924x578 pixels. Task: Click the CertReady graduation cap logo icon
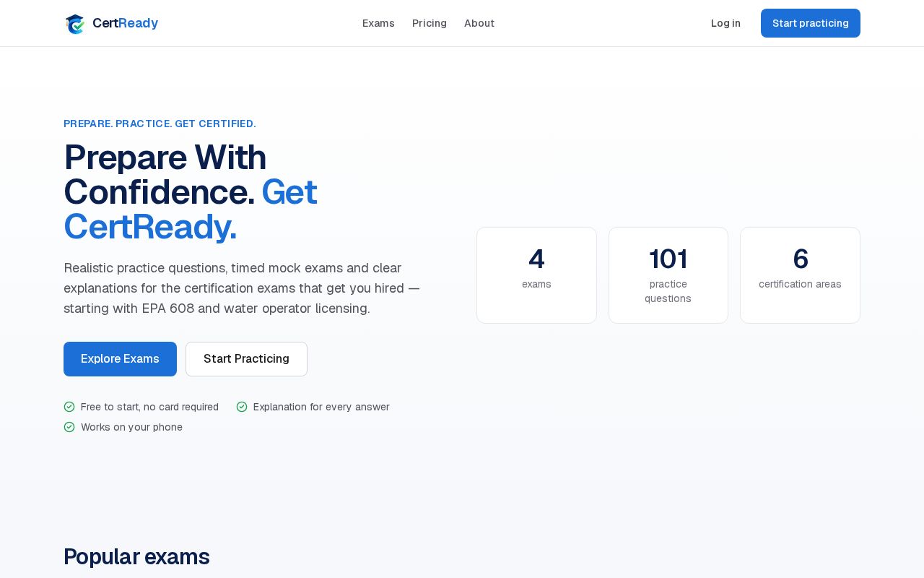(x=75, y=24)
